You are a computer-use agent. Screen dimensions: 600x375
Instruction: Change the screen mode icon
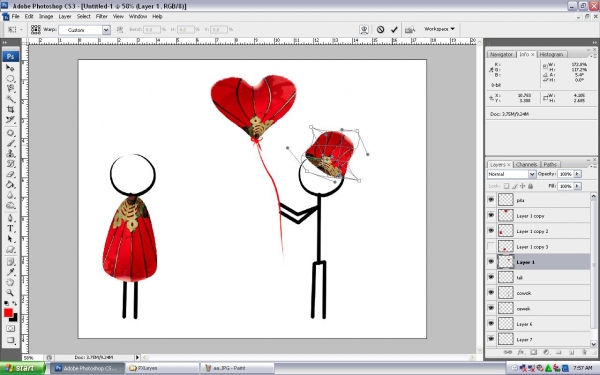(x=10, y=340)
